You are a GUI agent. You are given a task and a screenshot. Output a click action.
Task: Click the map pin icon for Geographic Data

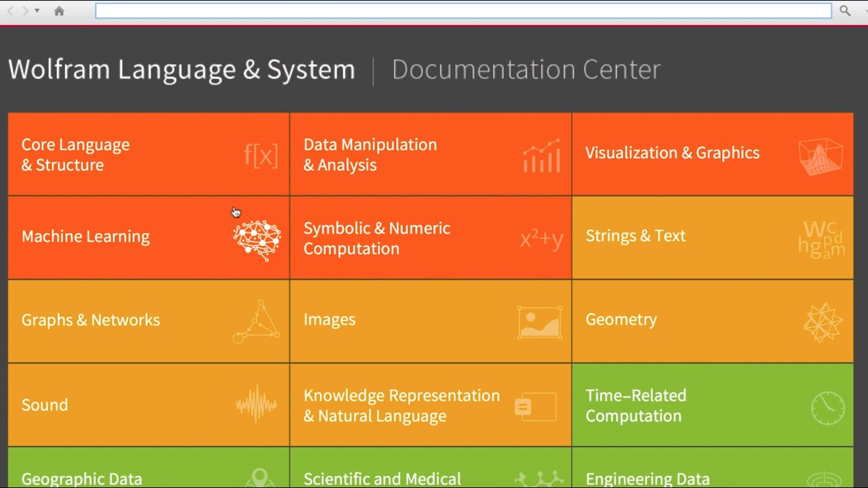click(258, 478)
